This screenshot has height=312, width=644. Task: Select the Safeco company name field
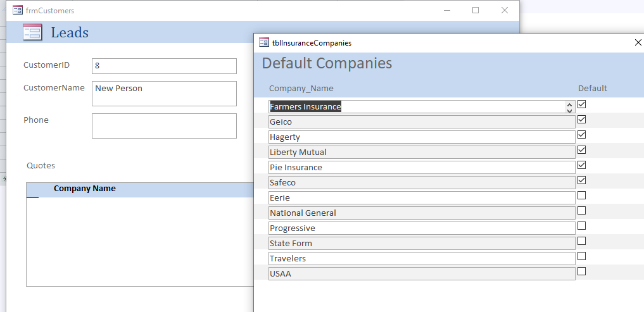pyautogui.click(x=422, y=183)
